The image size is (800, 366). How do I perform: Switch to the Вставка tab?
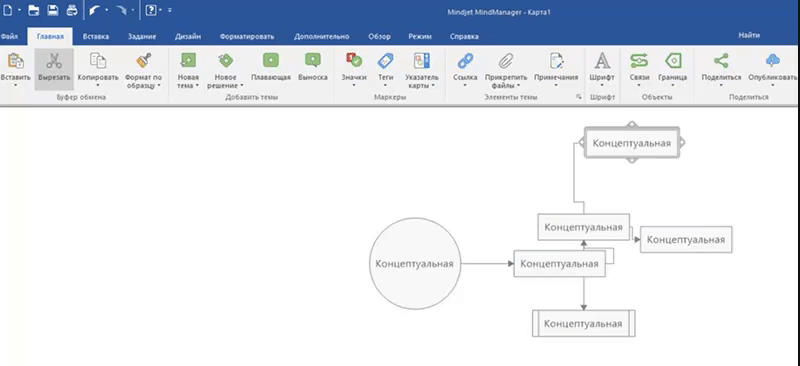pos(96,36)
